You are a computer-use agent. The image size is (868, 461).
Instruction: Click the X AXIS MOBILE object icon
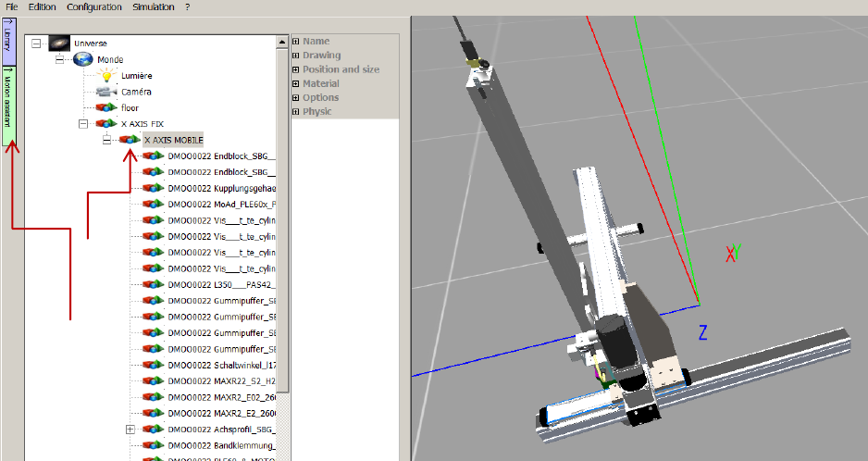point(130,139)
